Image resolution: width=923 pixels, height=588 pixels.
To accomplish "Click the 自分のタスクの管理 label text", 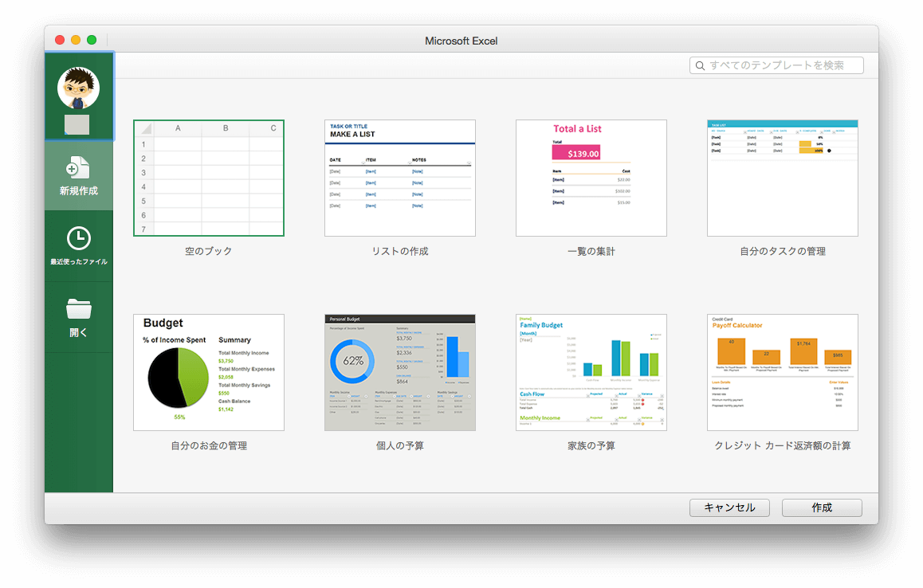I will click(782, 251).
